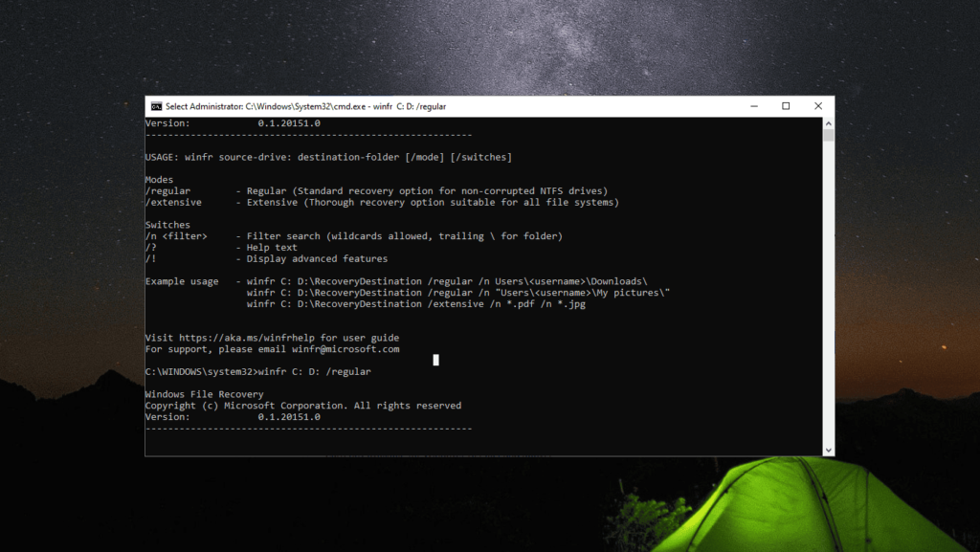Click the white selection cursor block
Image resolution: width=980 pixels, height=552 pixels.
(436, 360)
